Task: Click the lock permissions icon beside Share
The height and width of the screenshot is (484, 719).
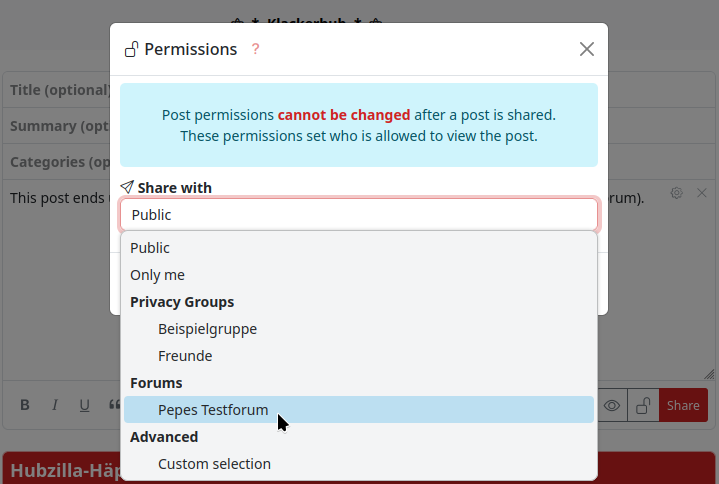Action: click(x=644, y=405)
